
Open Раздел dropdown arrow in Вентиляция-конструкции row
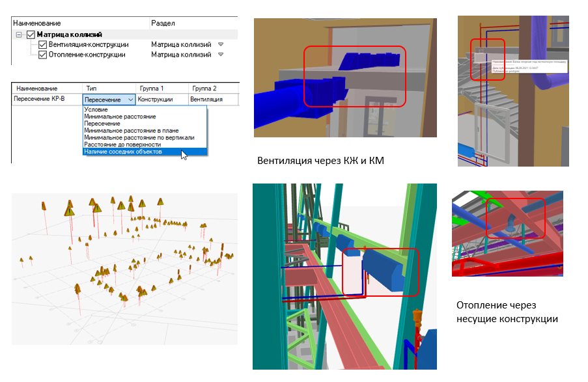click(220, 45)
